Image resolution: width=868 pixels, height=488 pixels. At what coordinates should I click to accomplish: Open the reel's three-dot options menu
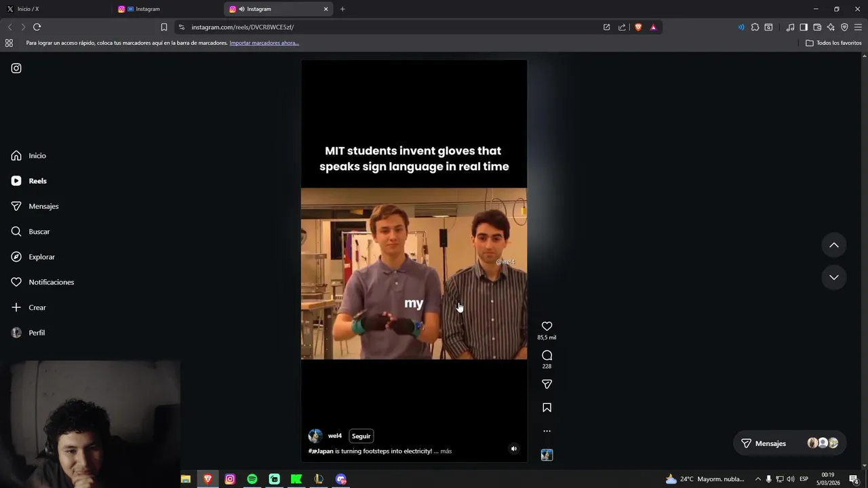pos(547,431)
